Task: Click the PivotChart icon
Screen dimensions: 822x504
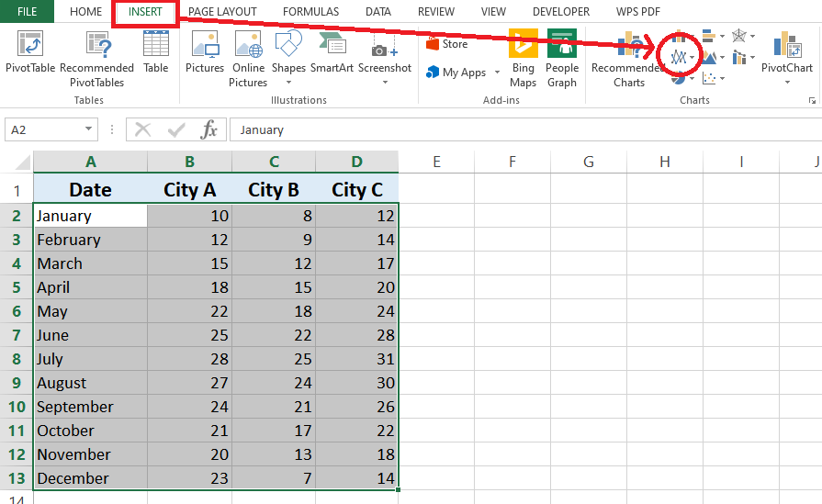Action: coord(786,44)
